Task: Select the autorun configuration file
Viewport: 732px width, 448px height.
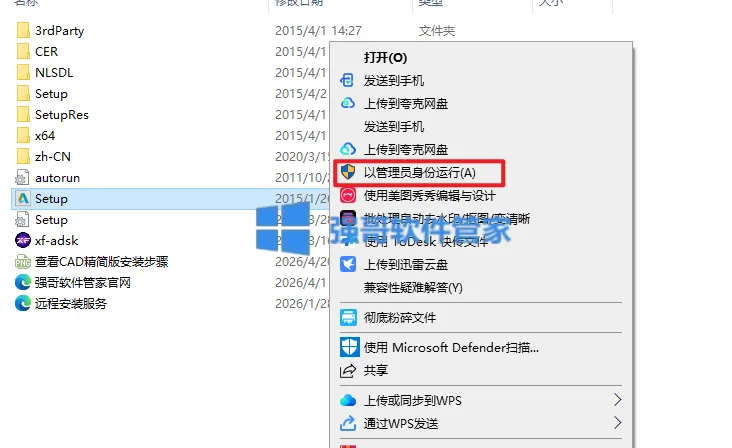Action: pos(48,177)
